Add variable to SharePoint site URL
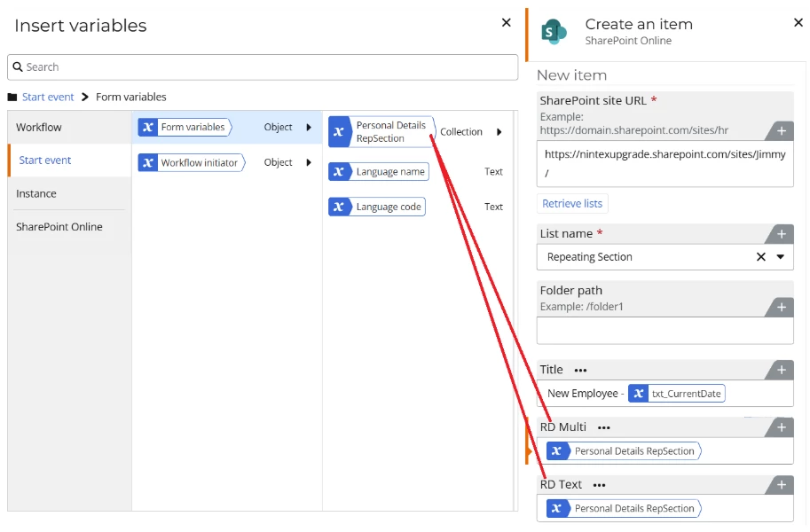The image size is (810, 532). (781, 131)
